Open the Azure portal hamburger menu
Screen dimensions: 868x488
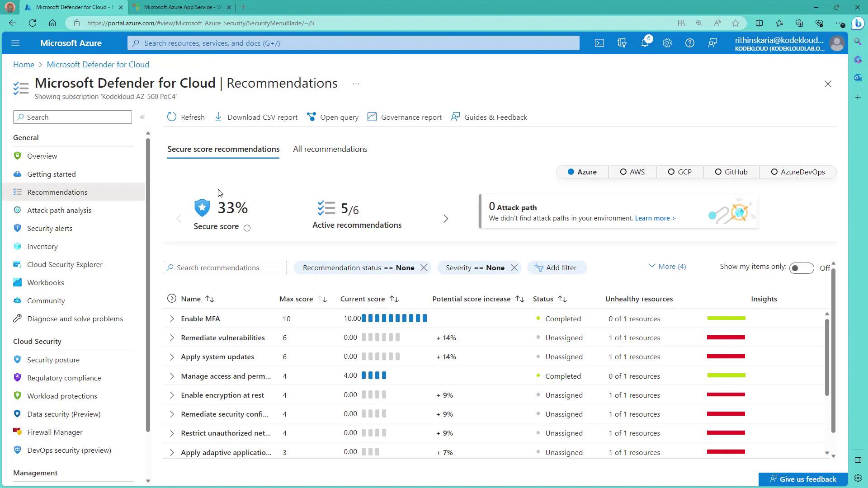pos(15,43)
